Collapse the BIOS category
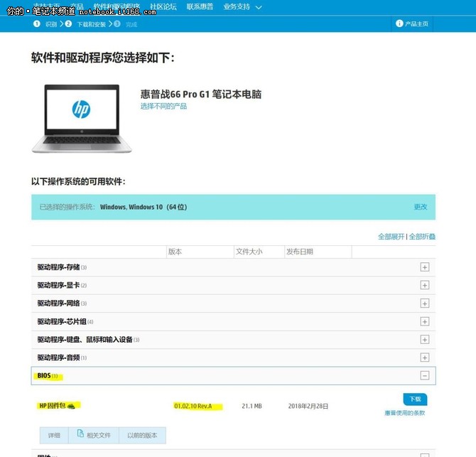The height and width of the screenshot is (457, 476). 424,375
